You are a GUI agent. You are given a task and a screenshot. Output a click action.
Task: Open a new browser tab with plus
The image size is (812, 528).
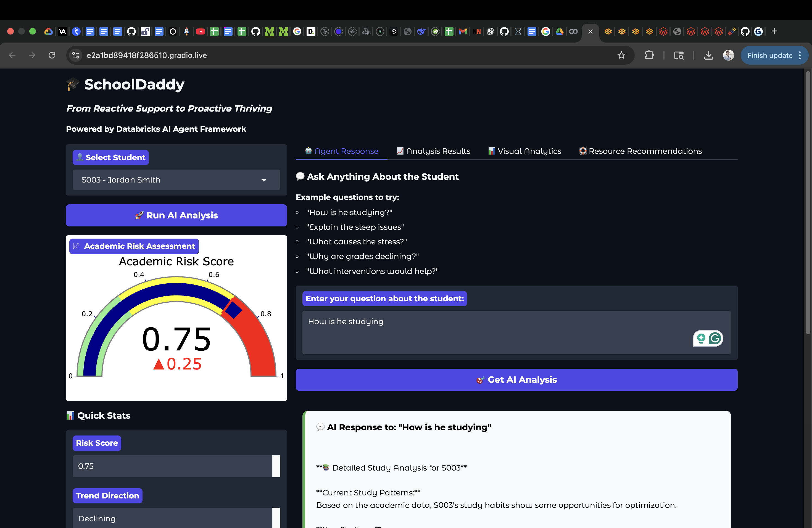click(774, 31)
